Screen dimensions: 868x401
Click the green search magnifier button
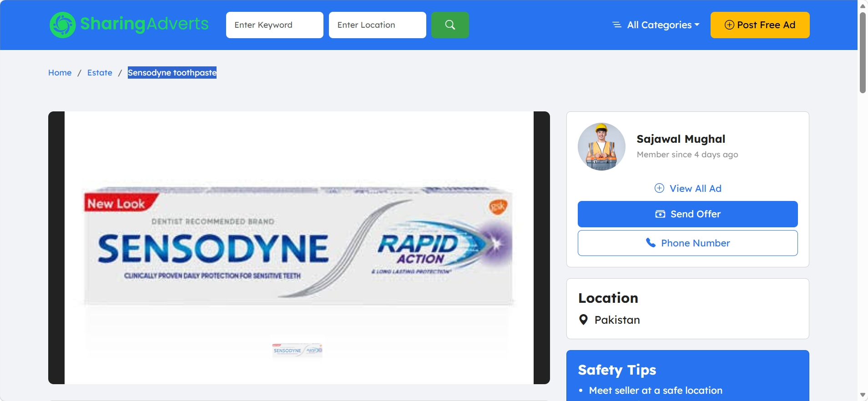point(450,25)
